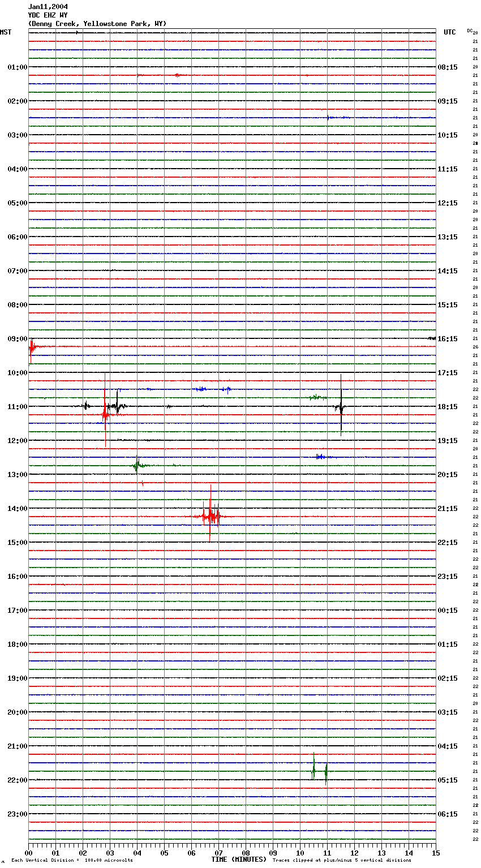Click the 00 minute tick on the bottom axis
Viewport: 481px width, 868px height.
[29, 853]
